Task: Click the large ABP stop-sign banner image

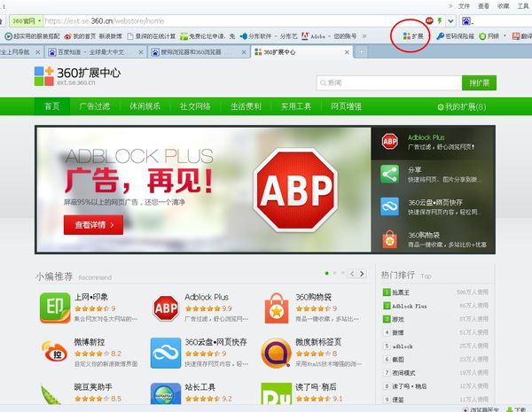Action: 295,190
